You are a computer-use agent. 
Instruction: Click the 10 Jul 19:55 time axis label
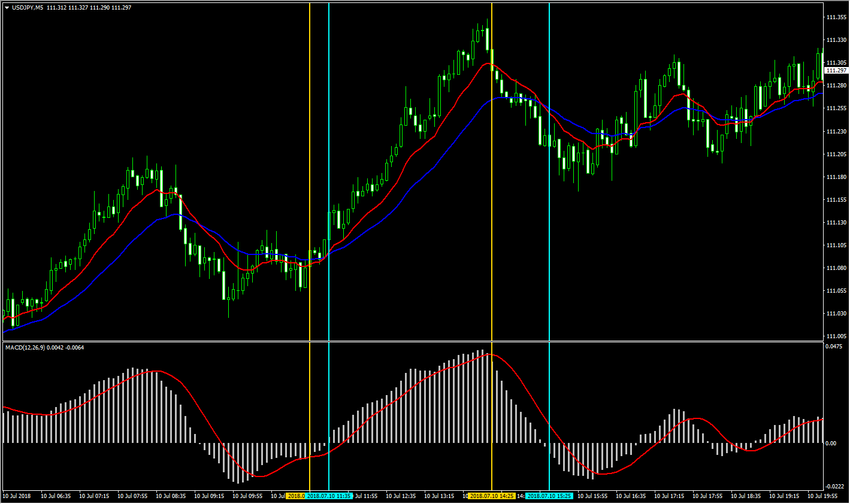point(822,496)
